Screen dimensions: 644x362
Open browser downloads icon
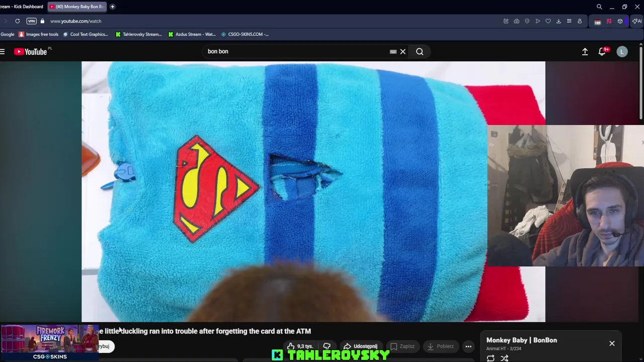click(x=558, y=21)
